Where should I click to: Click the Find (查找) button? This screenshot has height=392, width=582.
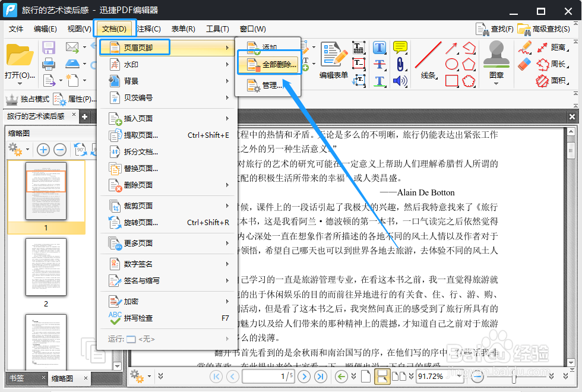pyautogui.click(x=495, y=29)
